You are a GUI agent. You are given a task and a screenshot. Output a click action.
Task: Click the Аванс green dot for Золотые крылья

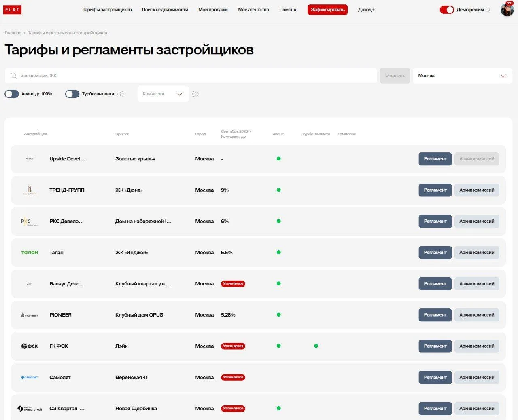[278, 159]
